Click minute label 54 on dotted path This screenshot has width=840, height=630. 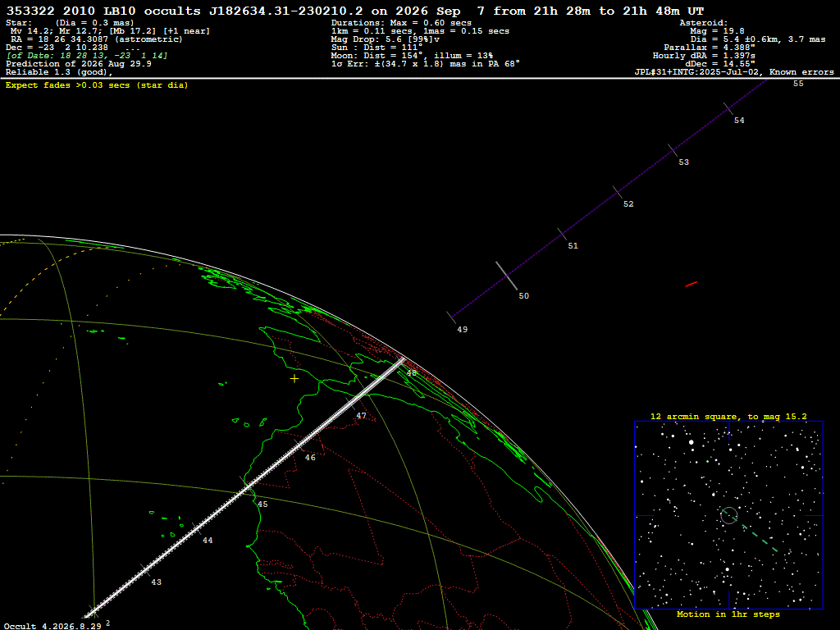point(739,121)
